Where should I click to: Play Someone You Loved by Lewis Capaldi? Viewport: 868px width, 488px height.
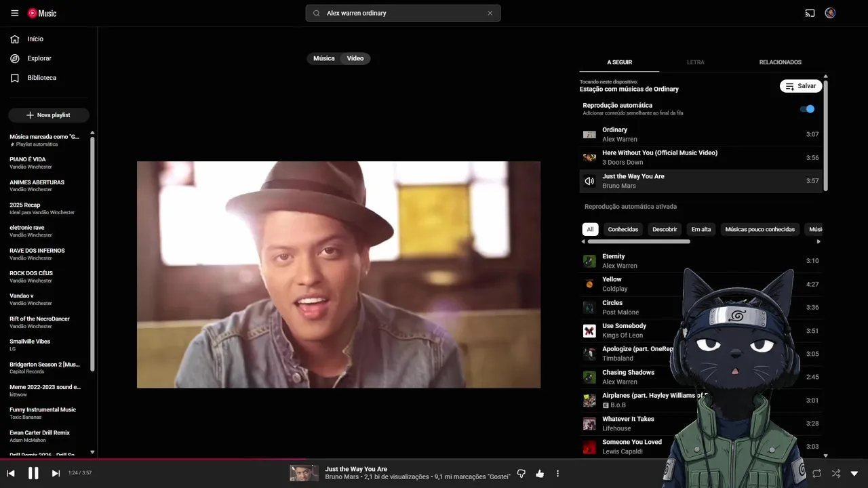701,447
